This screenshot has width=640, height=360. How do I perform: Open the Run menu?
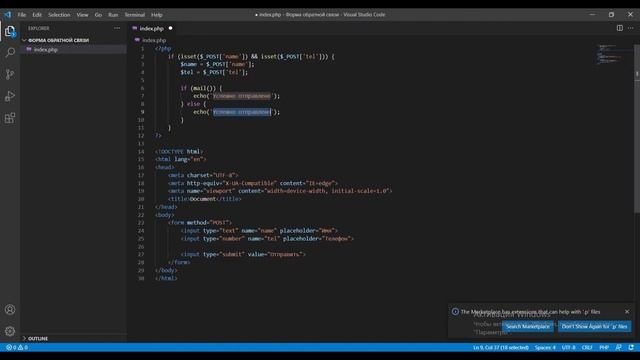point(113,15)
